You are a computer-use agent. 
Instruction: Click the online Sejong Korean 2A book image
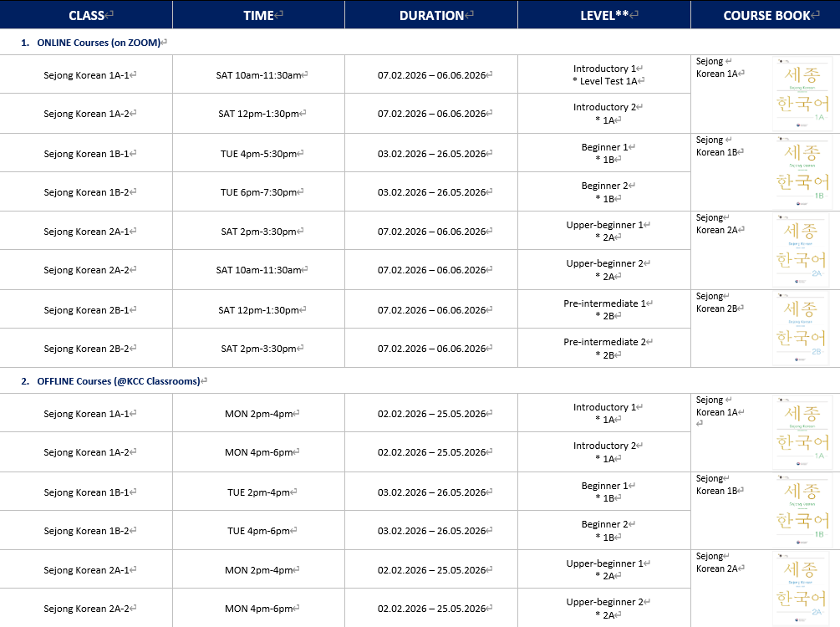(802, 250)
